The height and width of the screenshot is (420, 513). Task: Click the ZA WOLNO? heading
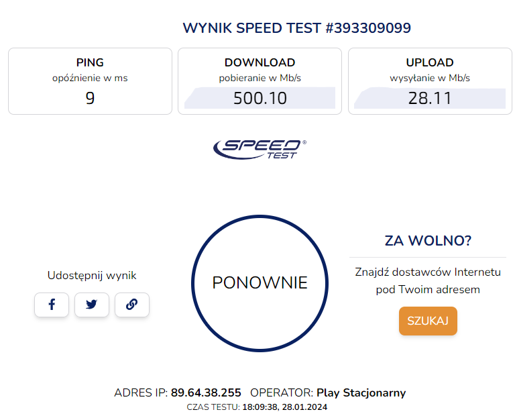click(x=428, y=241)
